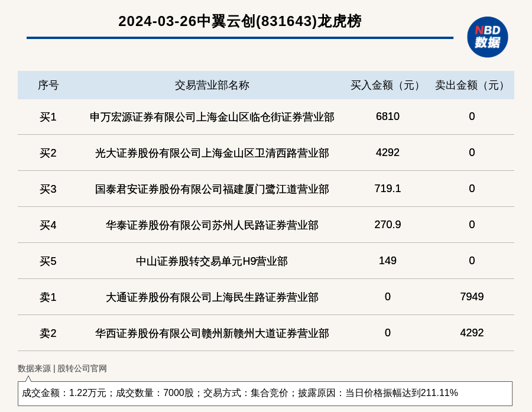Click 光大证券上海金山区卫清西路营业部 name

pos(212,153)
